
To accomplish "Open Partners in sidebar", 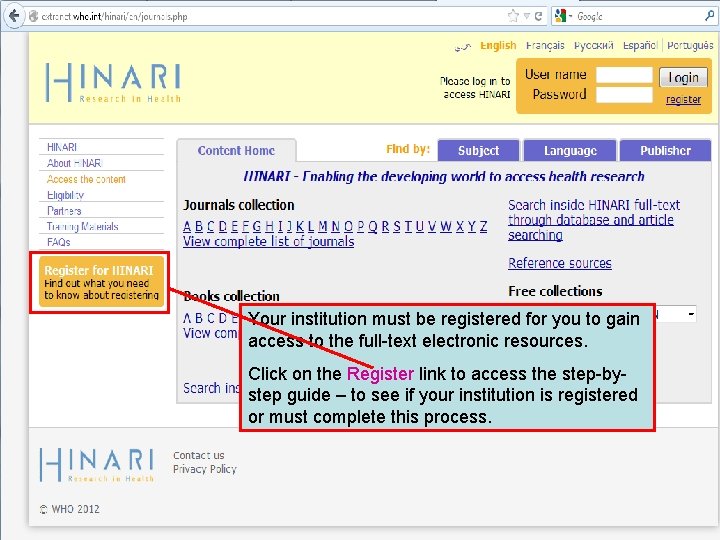I will point(64,211).
